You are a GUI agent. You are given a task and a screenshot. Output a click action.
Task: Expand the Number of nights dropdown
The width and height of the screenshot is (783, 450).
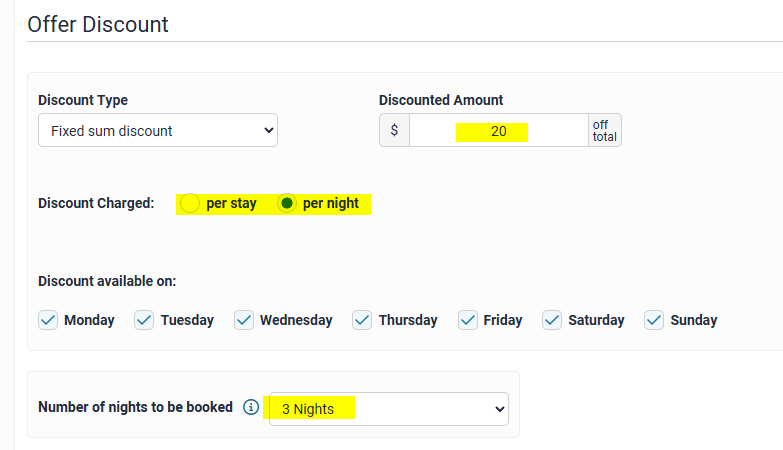tap(388, 409)
